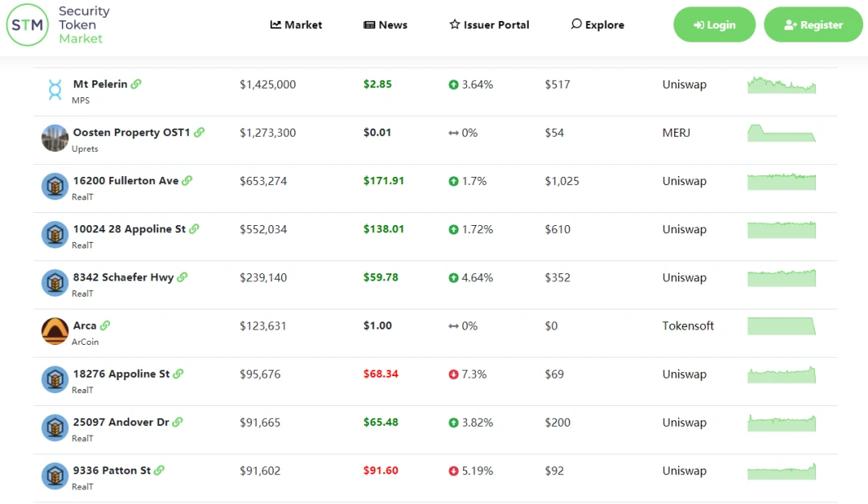The height and width of the screenshot is (504, 868).
Task: Click 16200 Fullerton Ave sparkline chart
Action: (x=781, y=181)
